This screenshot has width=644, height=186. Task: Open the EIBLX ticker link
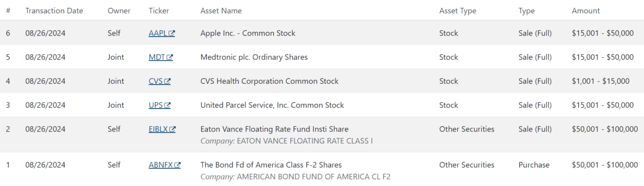click(162, 129)
